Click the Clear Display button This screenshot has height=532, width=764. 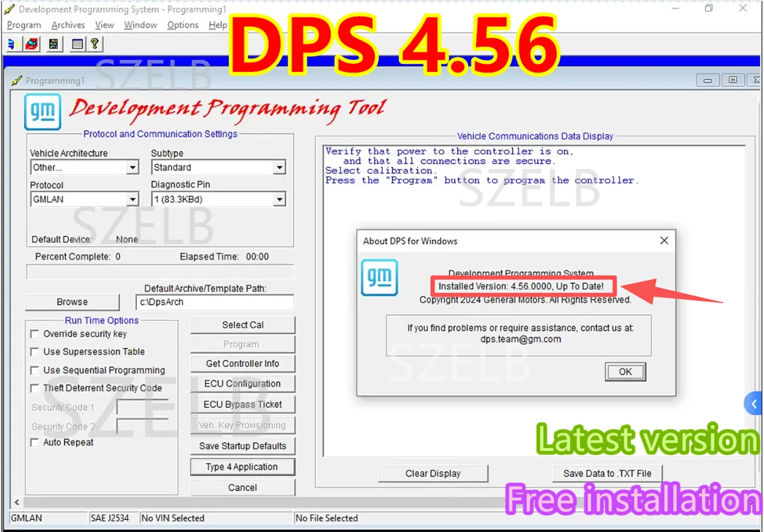tap(433, 473)
